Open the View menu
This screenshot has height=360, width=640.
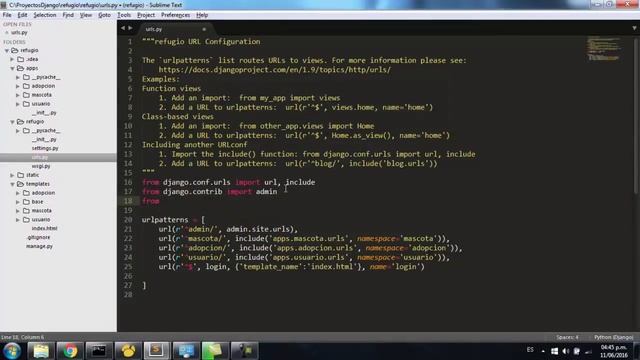click(86, 15)
